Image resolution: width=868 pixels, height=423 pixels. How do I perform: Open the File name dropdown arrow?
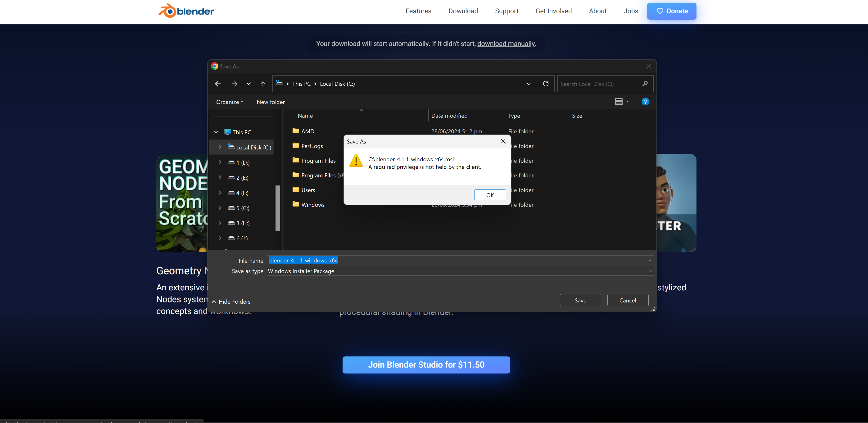(650, 260)
